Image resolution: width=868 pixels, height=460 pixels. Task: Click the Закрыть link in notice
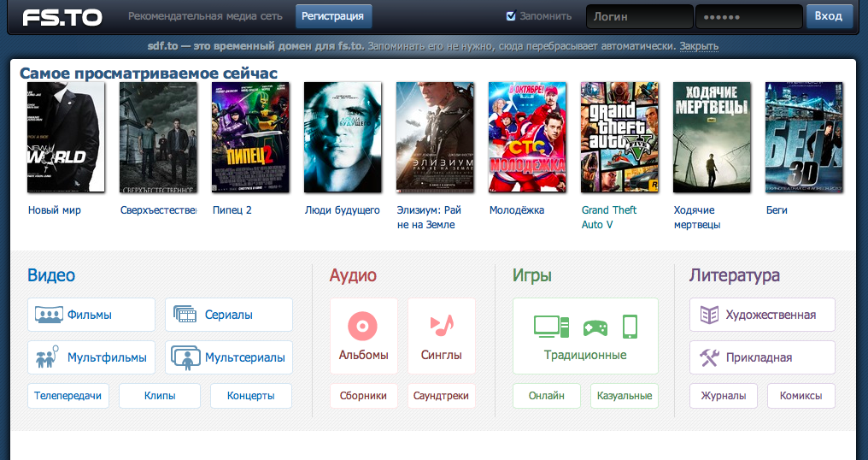click(699, 46)
